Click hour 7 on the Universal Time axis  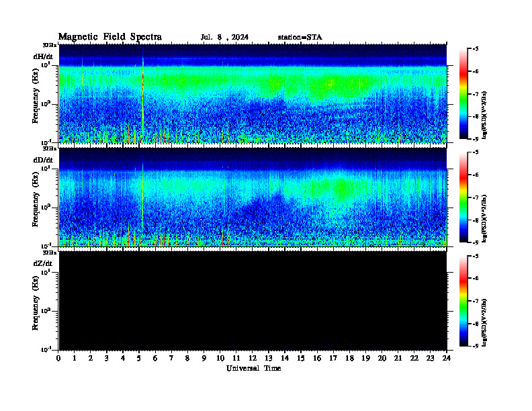171,359
